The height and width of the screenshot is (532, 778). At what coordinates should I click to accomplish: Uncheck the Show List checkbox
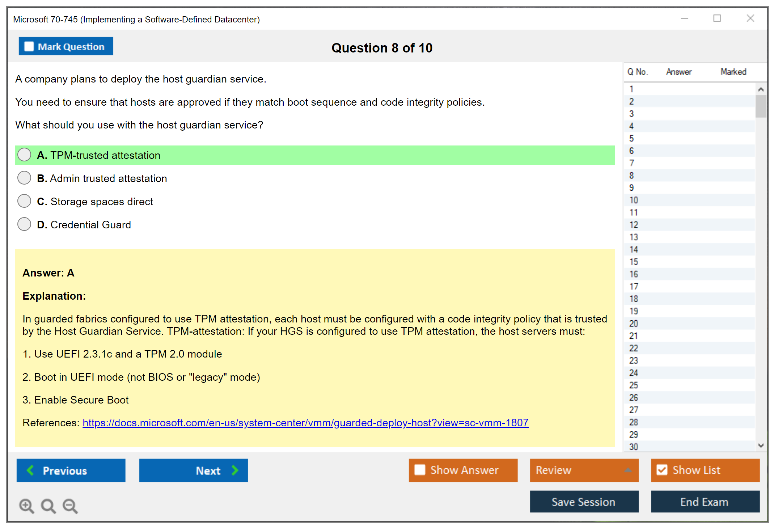[662, 470]
